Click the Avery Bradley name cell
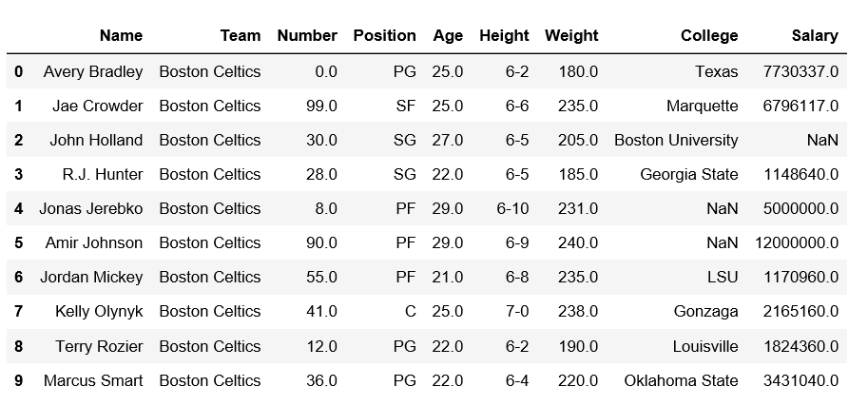 point(93,71)
